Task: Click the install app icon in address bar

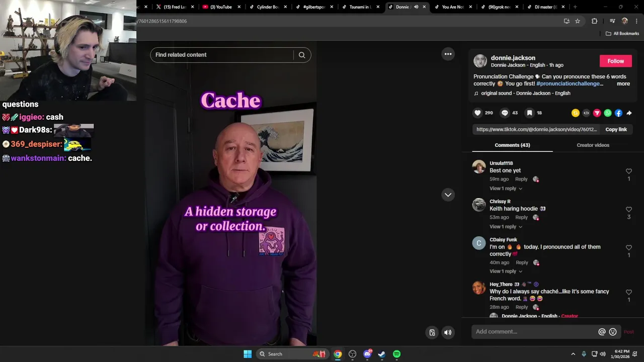Action: [x=567, y=21]
